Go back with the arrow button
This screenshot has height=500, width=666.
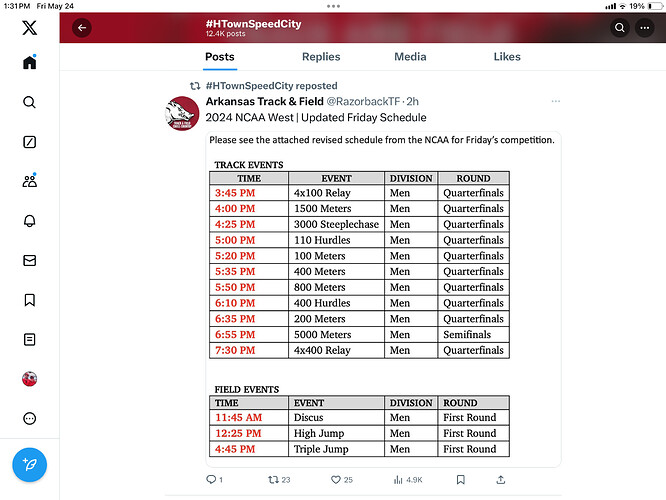click(81, 28)
